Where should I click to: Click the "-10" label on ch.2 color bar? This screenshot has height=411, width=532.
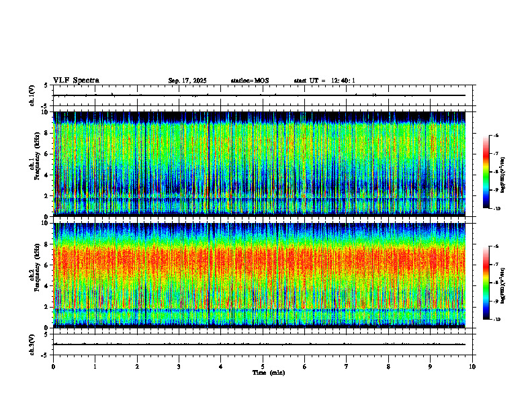tap(497, 320)
